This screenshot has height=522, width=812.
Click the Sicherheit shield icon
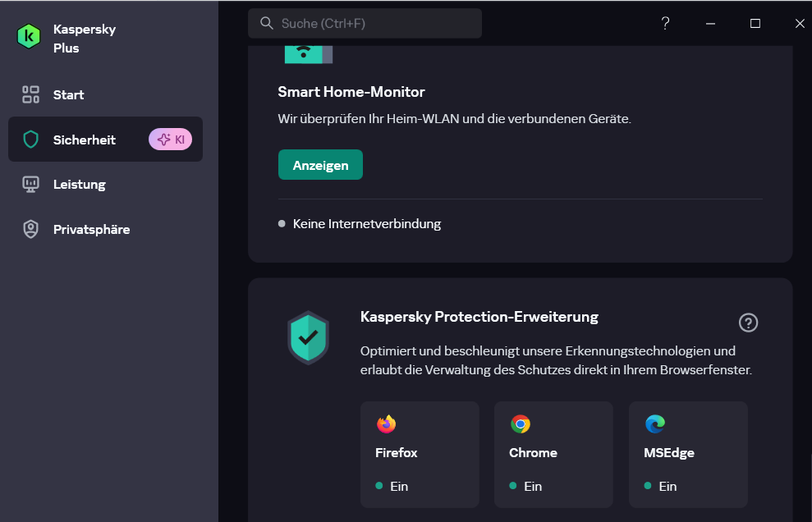tap(30, 140)
